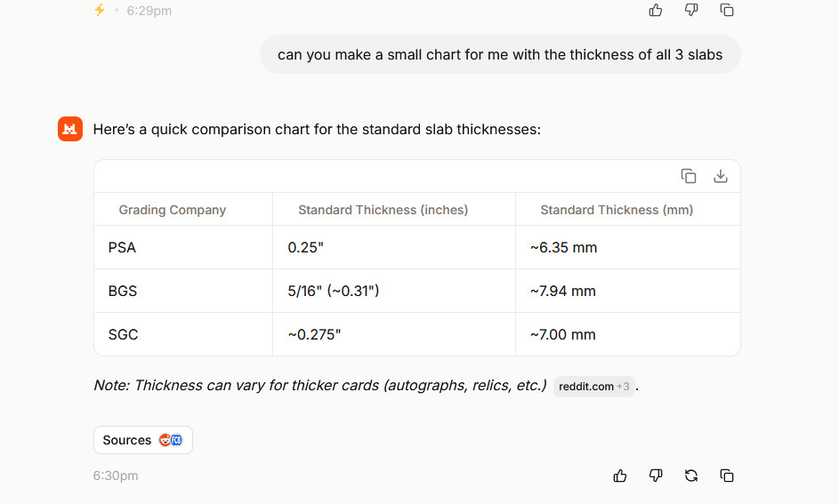Screen dimensions: 839x504
Task: Open the reddit.com +3 citation chip
Action: [x=593, y=387]
